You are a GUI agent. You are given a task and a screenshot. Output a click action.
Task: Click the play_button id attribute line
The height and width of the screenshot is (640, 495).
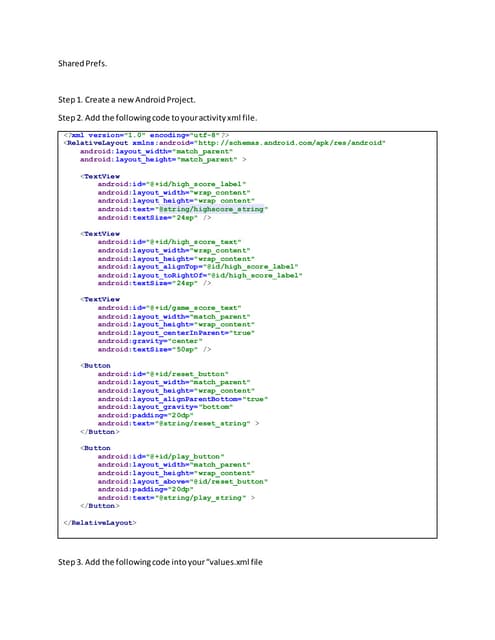coord(161,456)
